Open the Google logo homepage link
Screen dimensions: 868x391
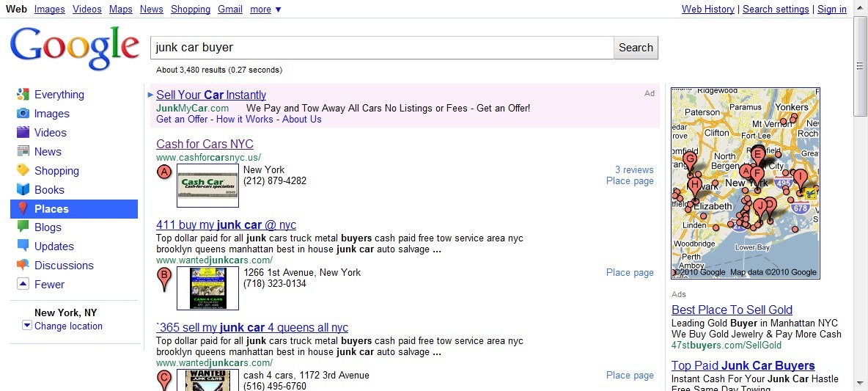coord(75,48)
